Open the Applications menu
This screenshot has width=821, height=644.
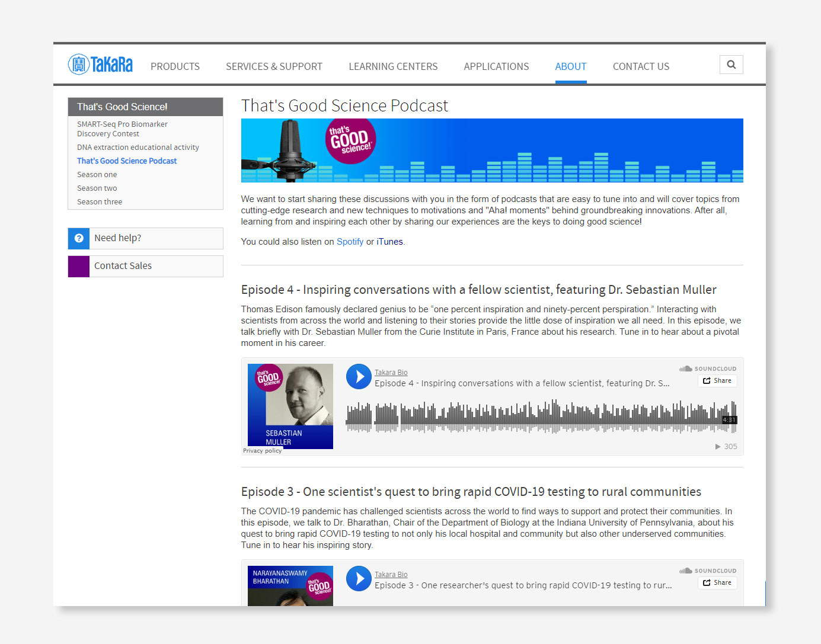pyautogui.click(x=496, y=66)
